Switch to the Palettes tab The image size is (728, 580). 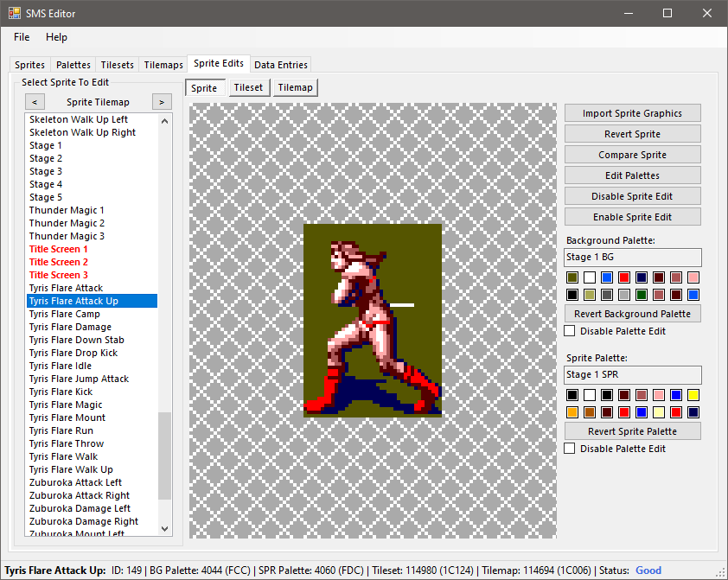73,65
